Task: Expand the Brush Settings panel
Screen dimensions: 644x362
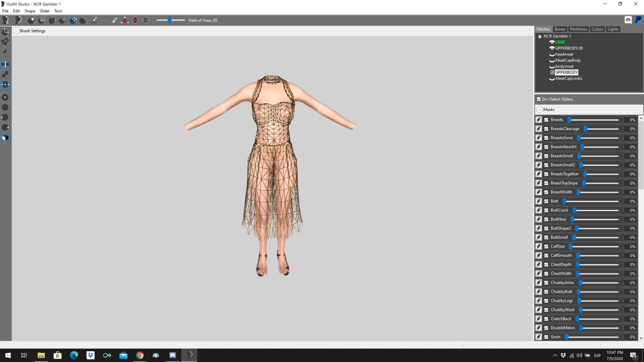Action: (16, 31)
